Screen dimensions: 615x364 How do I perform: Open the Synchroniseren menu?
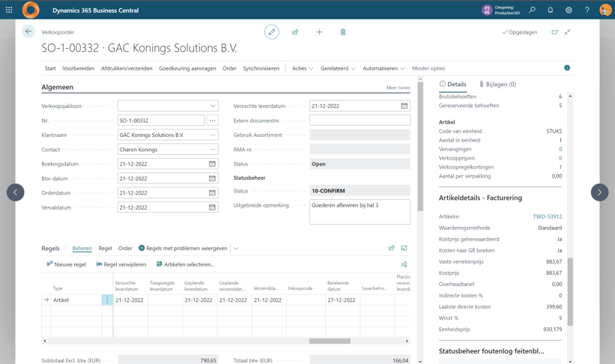(261, 68)
